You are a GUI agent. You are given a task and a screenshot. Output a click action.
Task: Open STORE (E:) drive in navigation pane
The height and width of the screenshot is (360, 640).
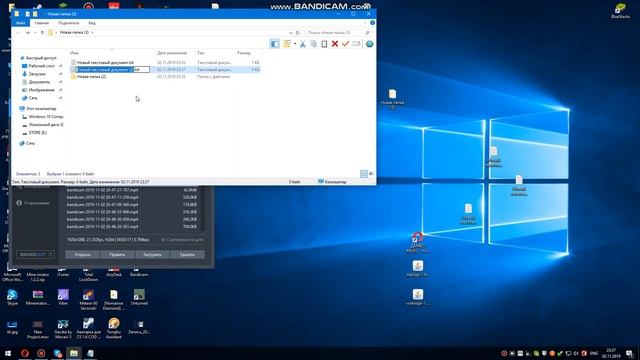coord(38,133)
